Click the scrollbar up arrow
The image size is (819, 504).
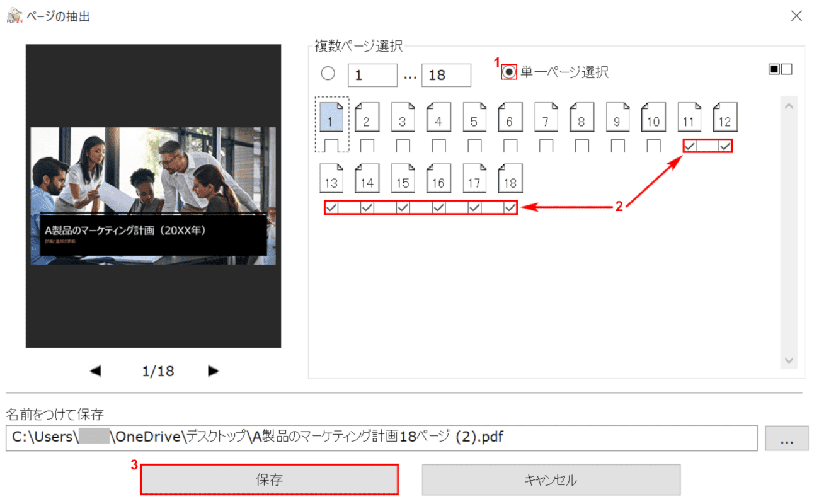pyautogui.click(x=789, y=105)
